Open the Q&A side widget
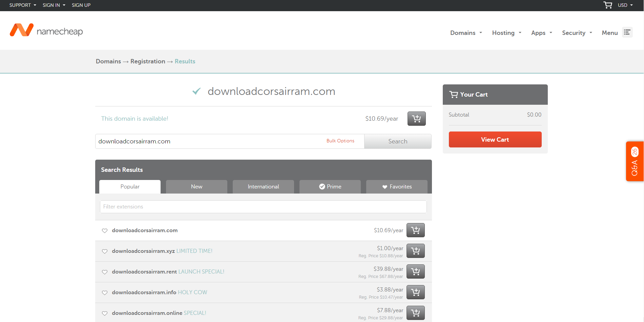The width and height of the screenshot is (644, 322). pyautogui.click(x=635, y=161)
